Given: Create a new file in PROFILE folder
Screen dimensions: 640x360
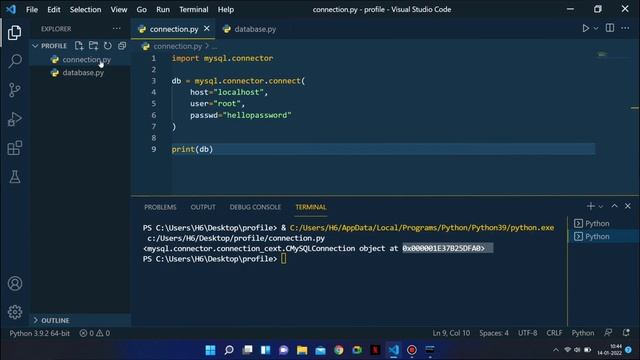Looking at the screenshot, I should point(79,46).
